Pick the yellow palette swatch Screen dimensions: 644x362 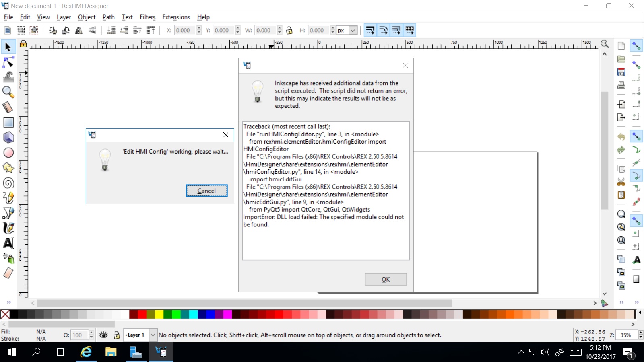(159, 314)
